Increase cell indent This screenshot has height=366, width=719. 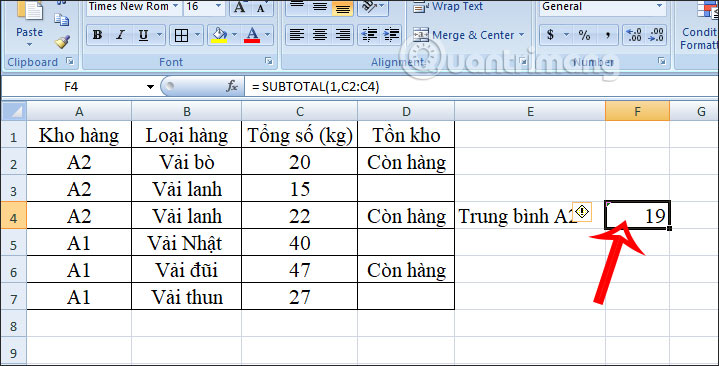tap(391, 35)
